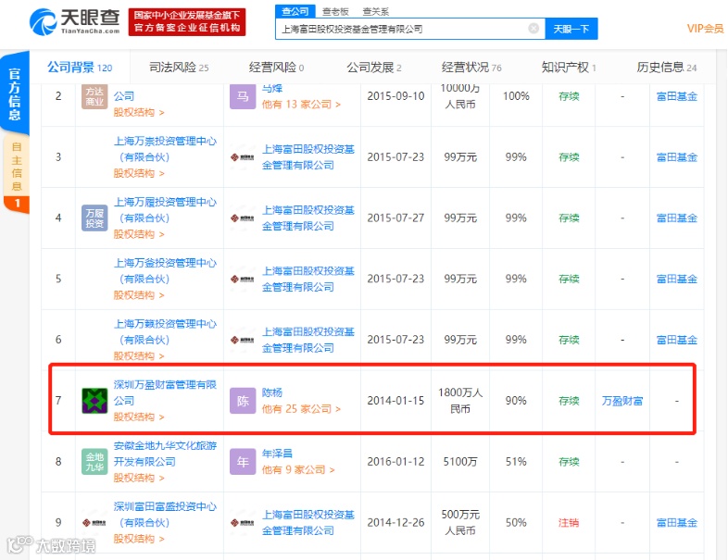Viewport: 728px width, 560px height.
Task: Expand 股权结构 for 上海万釜投资管理中心
Action: 139,295
